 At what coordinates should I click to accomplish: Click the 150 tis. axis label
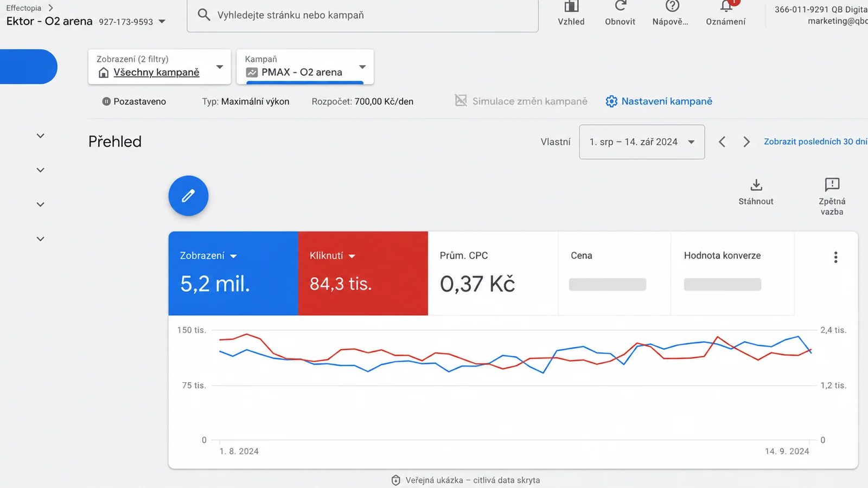[192, 330]
